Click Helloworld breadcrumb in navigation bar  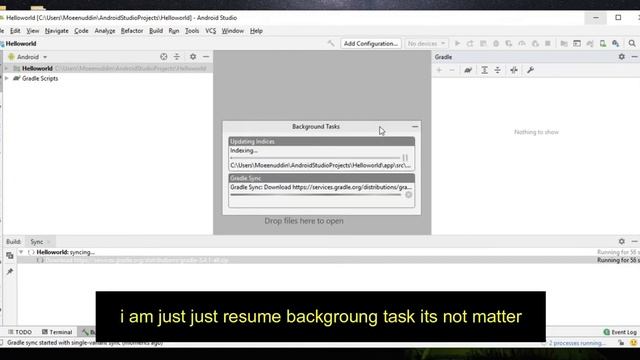[21, 43]
